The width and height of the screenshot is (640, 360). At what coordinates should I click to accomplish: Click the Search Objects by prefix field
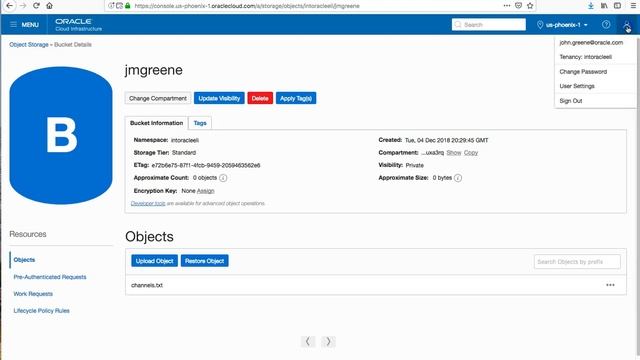(x=577, y=262)
